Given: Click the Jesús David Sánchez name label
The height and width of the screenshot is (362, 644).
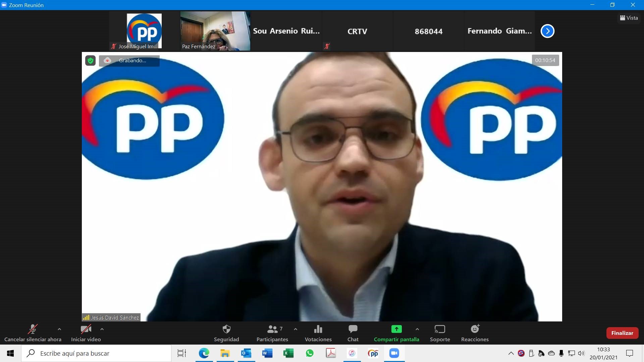Looking at the screenshot, I should pos(111,317).
